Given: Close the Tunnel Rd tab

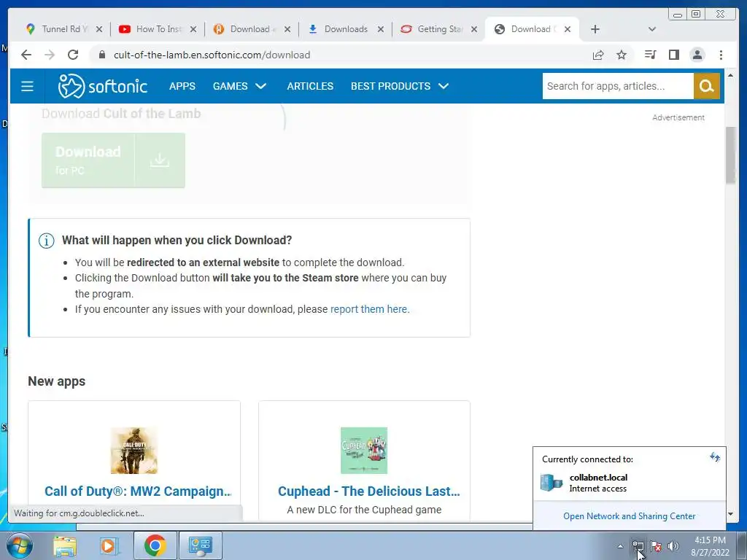Looking at the screenshot, I should tap(99, 29).
